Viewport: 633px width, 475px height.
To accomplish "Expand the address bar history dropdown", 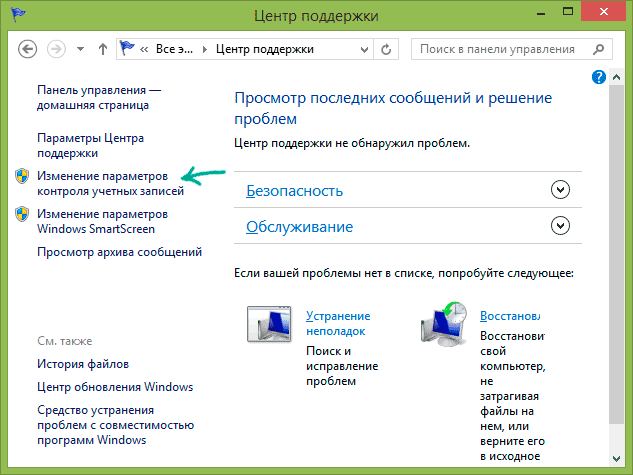I will [x=364, y=50].
